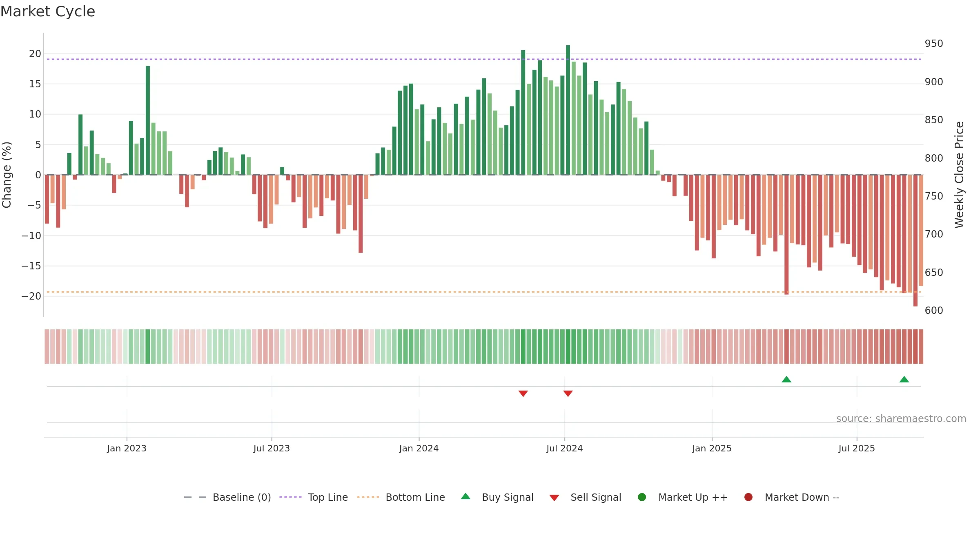Click the Buy Signal legend label

click(508, 497)
